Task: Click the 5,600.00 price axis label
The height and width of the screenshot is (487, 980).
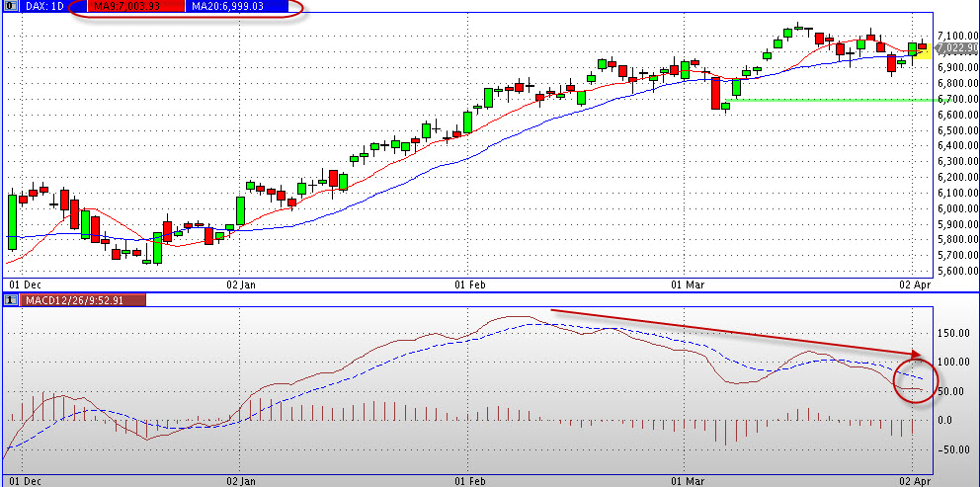Action: click(x=957, y=271)
